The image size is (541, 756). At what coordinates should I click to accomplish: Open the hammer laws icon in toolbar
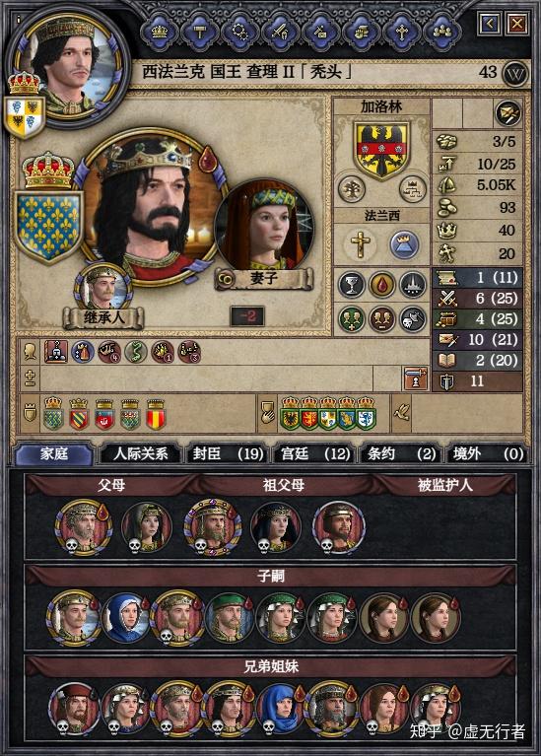click(x=200, y=32)
